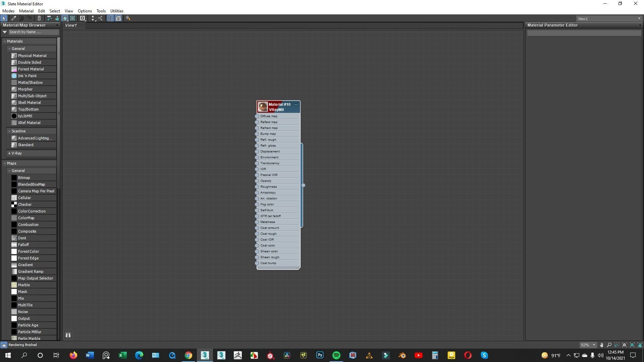Select the eyedropper pick-material tool
644x362 pixels.
tap(14, 18)
